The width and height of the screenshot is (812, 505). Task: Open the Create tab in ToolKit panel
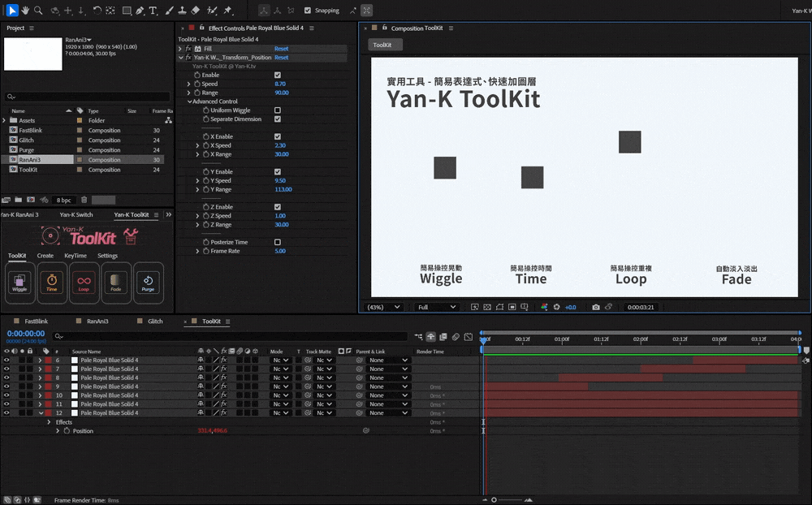[45, 256]
